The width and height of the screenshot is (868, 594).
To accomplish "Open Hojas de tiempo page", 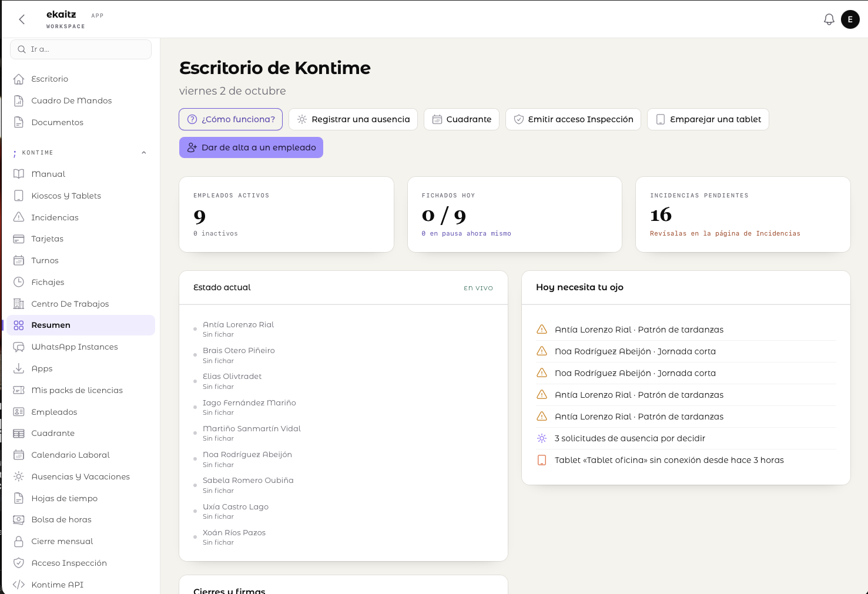I will coord(81,498).
